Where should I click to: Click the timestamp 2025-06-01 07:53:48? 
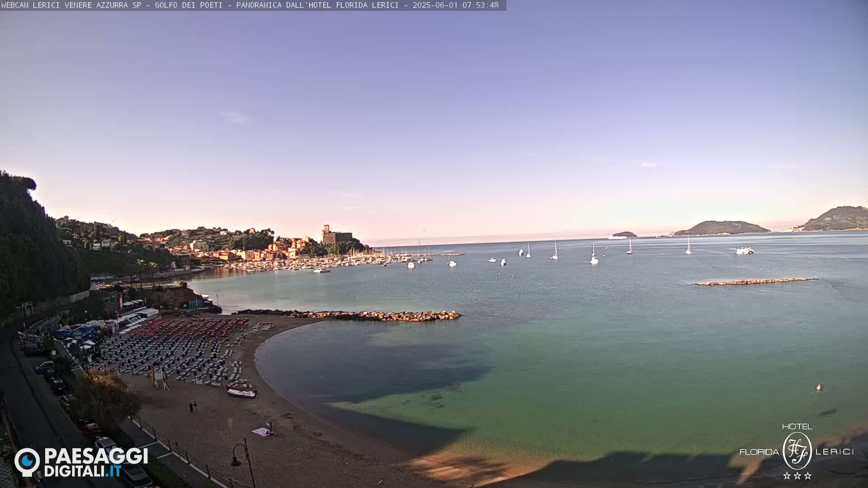coord(455,5)
